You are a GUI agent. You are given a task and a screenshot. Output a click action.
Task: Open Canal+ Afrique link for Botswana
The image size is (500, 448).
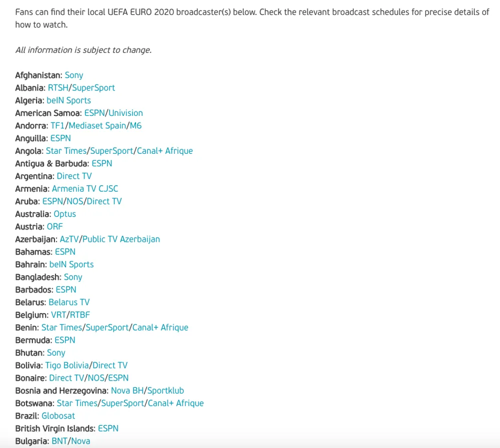175,404
